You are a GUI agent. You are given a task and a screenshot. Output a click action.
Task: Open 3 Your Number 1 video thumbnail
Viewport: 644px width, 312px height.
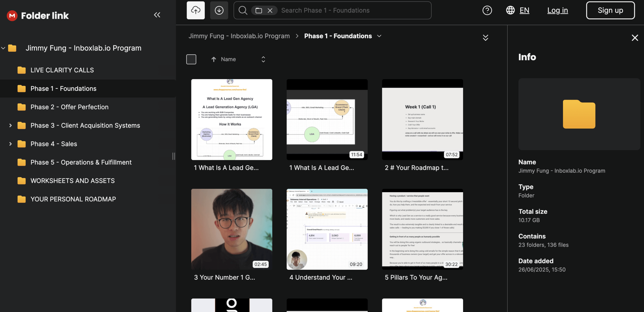231,229
